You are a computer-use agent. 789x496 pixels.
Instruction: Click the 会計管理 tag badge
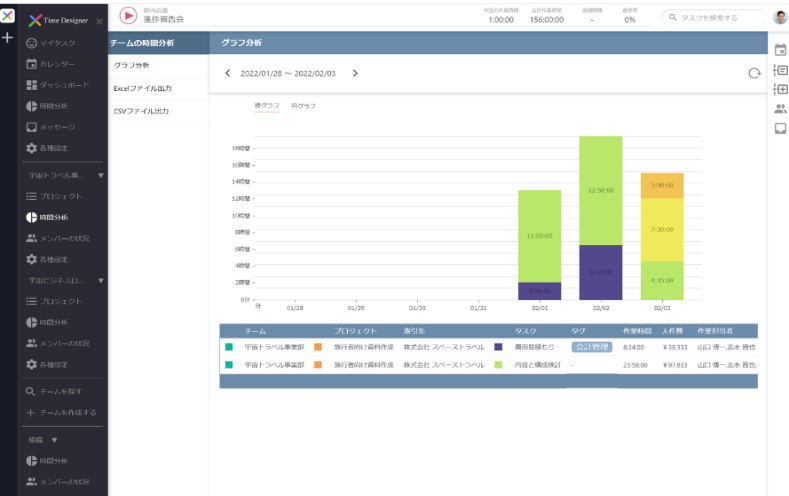[x=592, y=347]
